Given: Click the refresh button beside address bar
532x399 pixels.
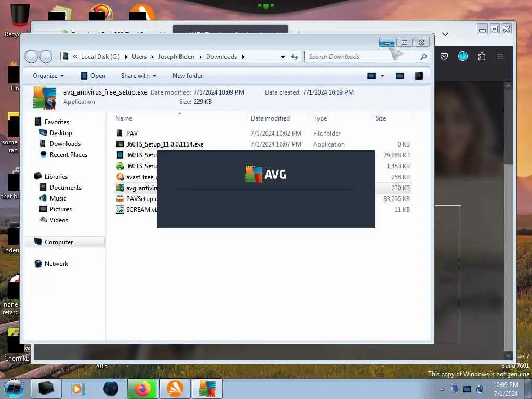Looking at the screenshot, I should coord(295,57).
